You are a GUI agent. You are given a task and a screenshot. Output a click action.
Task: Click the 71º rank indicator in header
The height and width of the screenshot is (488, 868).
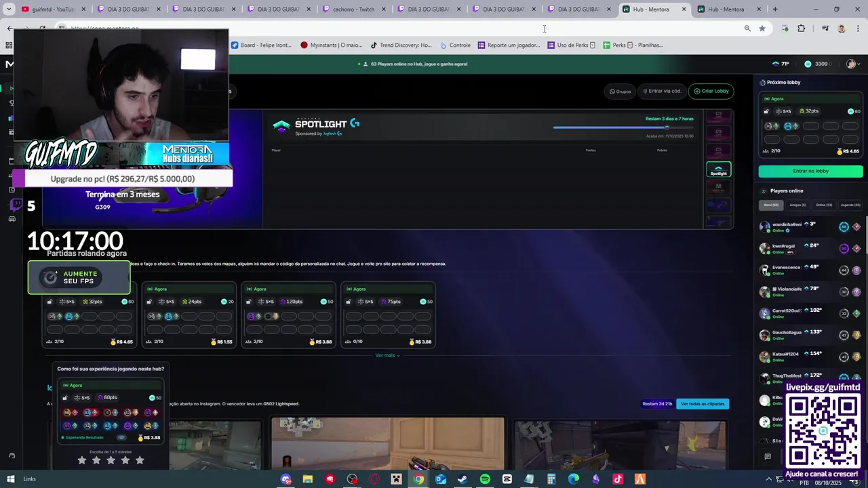tap(781, 64)
